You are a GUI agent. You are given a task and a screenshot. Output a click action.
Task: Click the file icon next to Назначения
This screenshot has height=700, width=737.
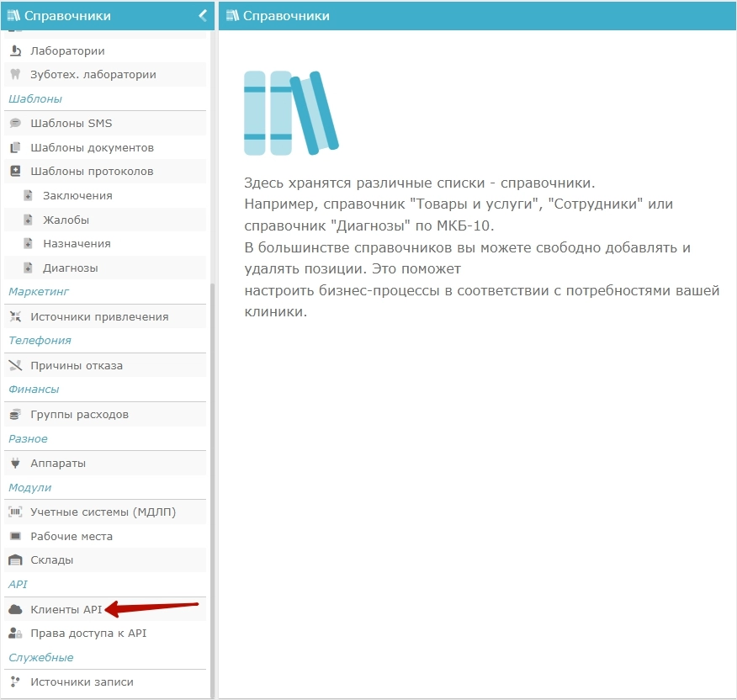tap(29, 243)
